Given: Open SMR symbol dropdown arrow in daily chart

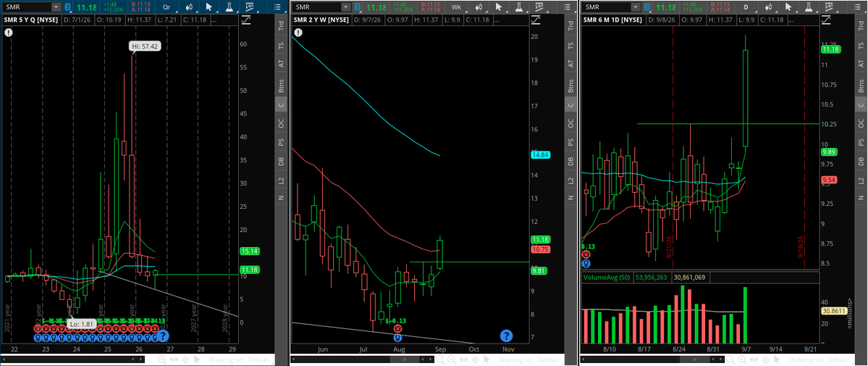Looking at the screenshot, I should pos(636,7).
